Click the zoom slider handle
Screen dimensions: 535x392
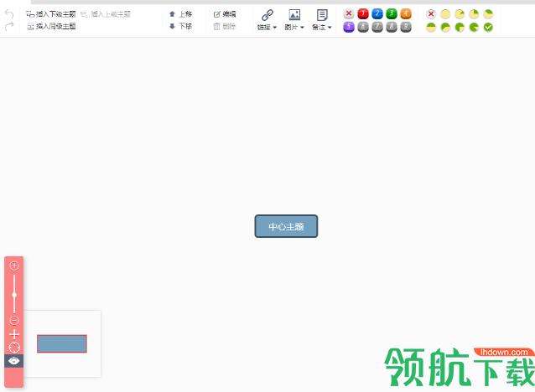click(14, 295)
